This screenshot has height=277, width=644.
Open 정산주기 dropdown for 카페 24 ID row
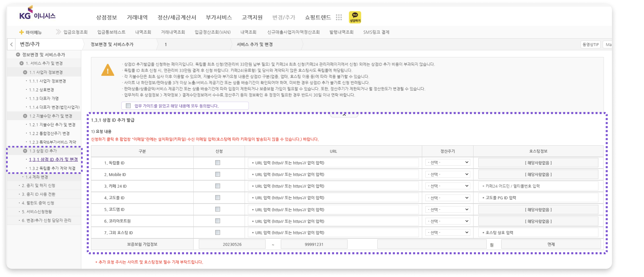[x=447, y=186]
